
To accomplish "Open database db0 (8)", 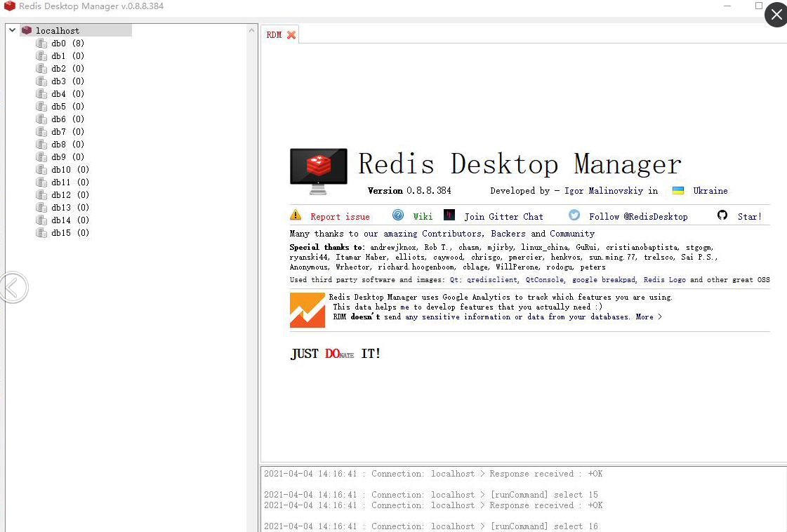I will 68,43.
